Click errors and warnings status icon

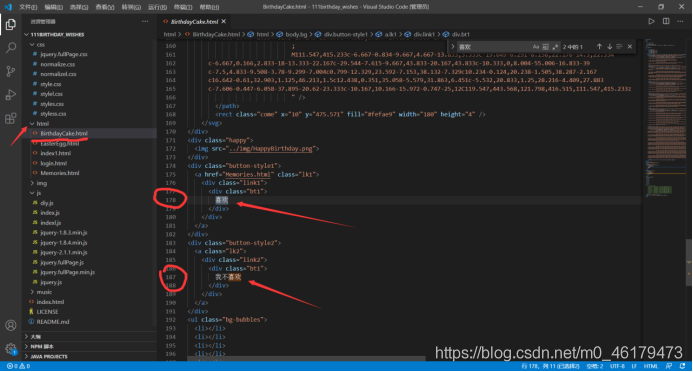pos(19,366)
